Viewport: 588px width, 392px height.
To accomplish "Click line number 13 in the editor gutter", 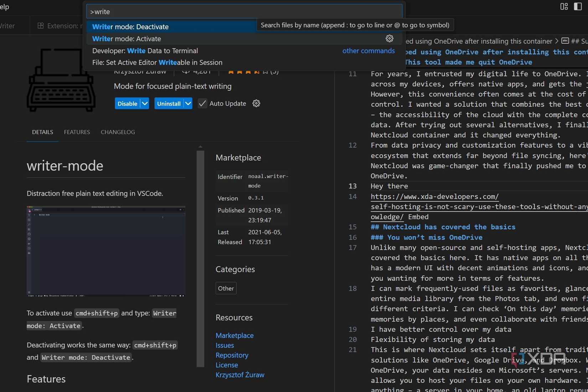I will pos(352,186).
